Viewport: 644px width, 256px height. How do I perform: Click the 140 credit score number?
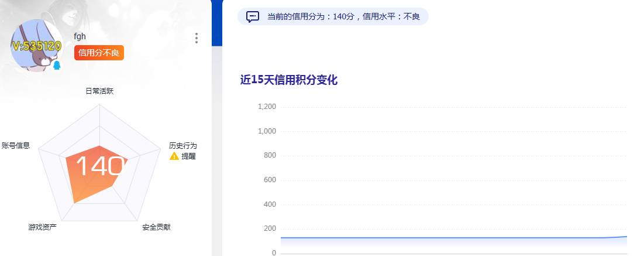coord(100,166)
